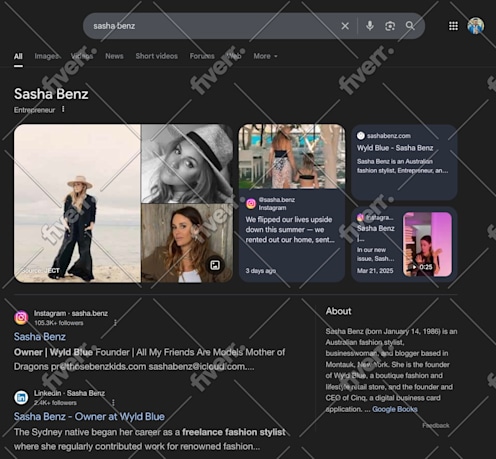Start voice search with the microphone icon
This screenshot has width=496, height=459.
tap(370, 26)
